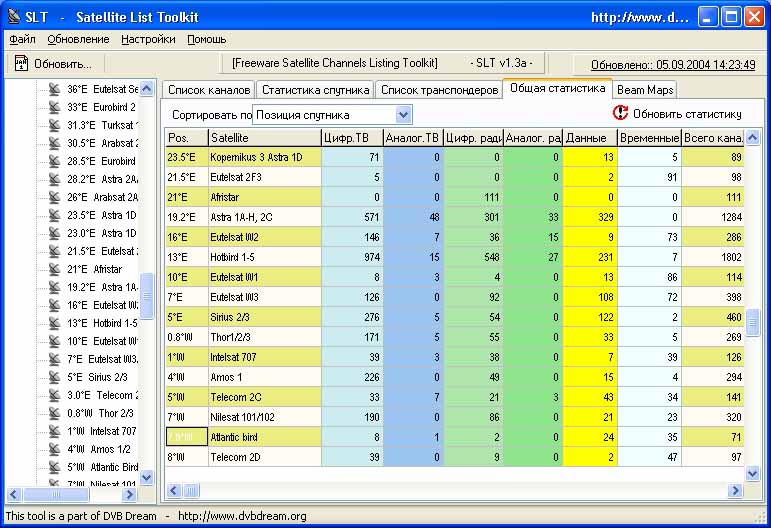
Task: Sort table by Satellite column header
Action: click(x=265, y=138)
